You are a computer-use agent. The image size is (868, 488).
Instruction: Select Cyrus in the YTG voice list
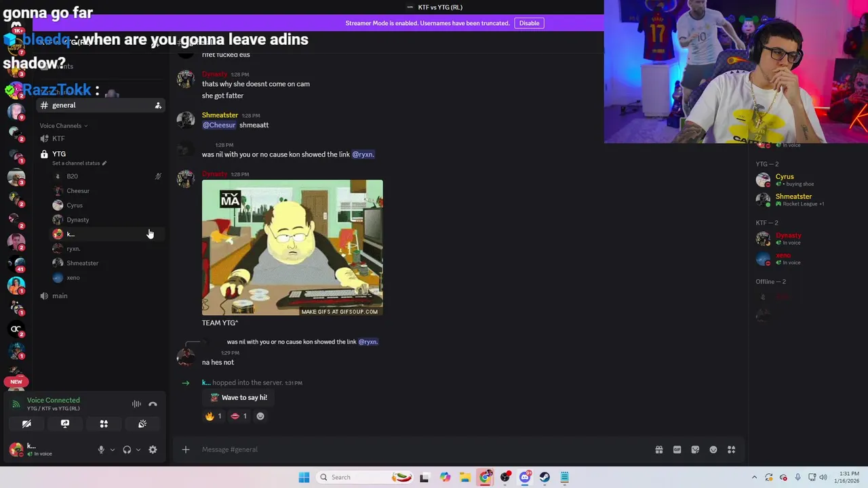(107, 205)
